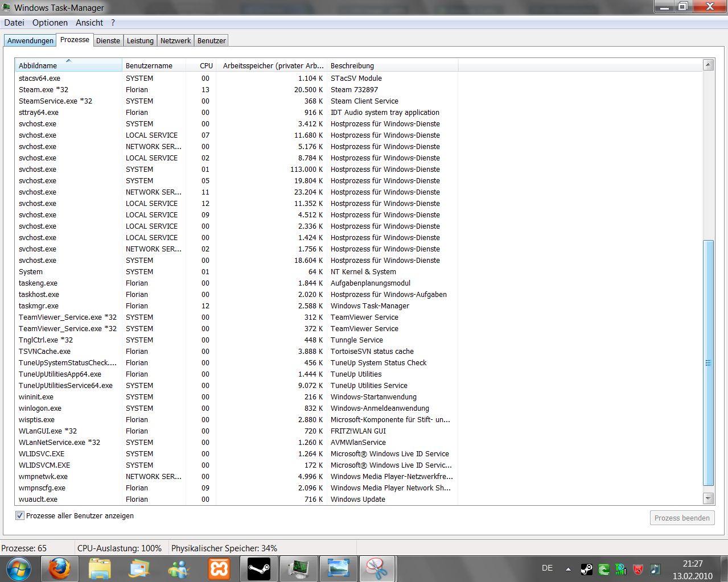Image resolution: width=728 pixels, height=582 pixels.
Task: Select the taskmgr.exe process row
Action: click(x=39, y=306)
